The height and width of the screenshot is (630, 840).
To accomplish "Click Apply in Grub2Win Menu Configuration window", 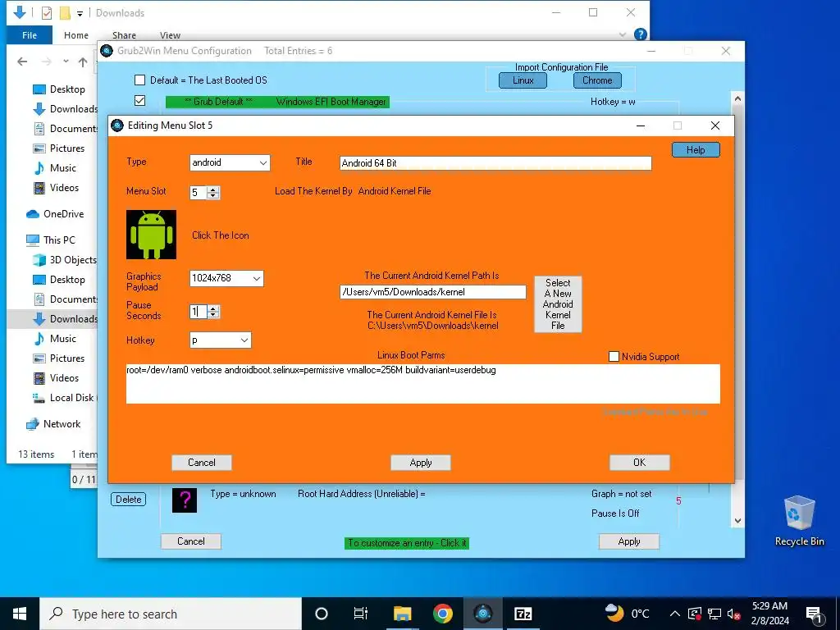I will coord(629,541).
